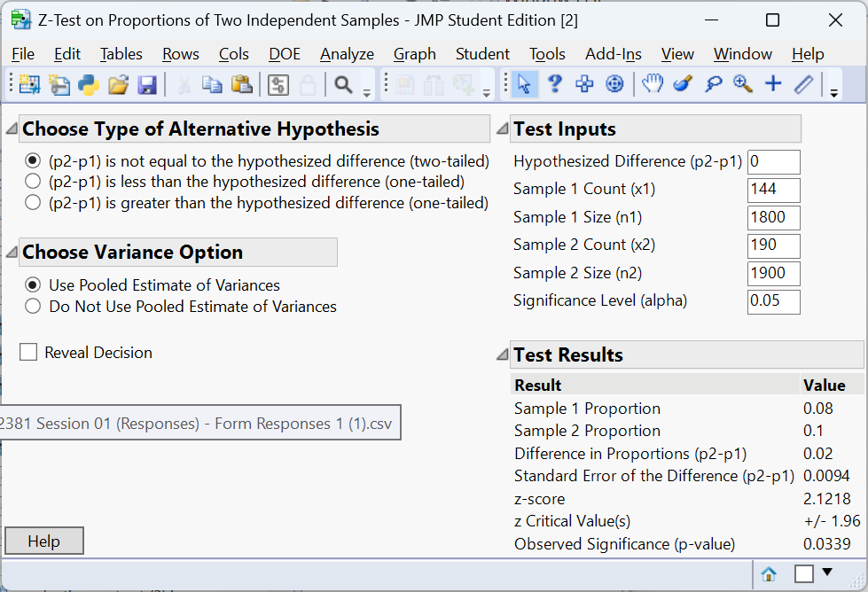This screenshot has width=868, height=592.
Task: Click the New Data Table toolbar icon
Action: pyautogui.click(x=29, y=84)
